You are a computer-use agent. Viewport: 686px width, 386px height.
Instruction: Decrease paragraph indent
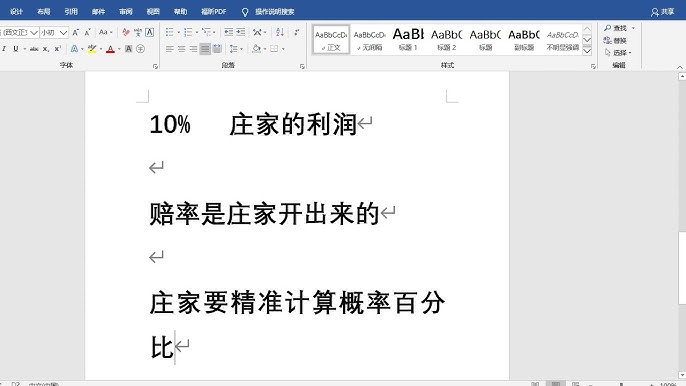point(228,32)
